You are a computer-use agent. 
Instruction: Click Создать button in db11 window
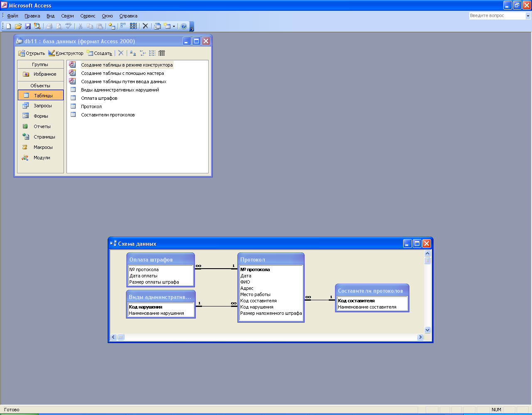point(99,53)
